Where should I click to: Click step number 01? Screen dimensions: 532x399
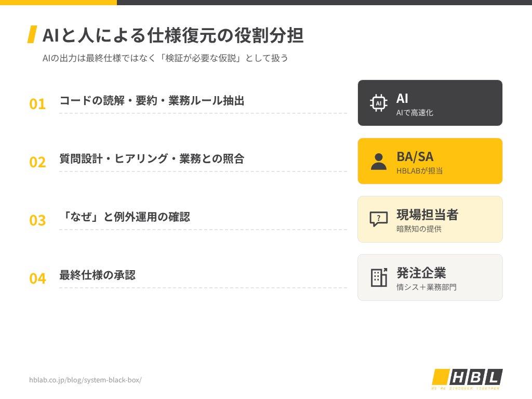tap(37, 104)
